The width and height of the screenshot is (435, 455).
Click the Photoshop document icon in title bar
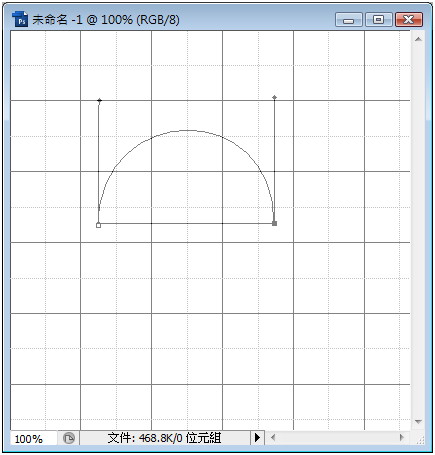tap(20, 19)
